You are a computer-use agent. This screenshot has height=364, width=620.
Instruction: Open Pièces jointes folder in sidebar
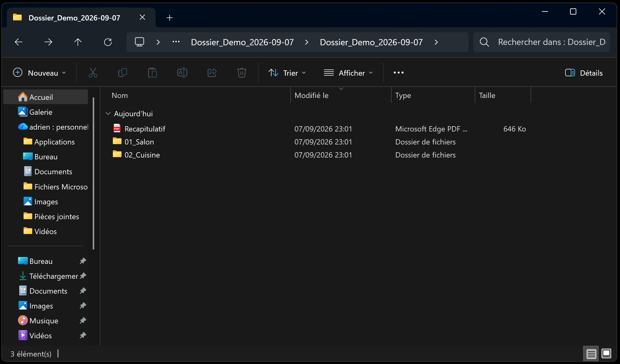[x=46, y=216]
